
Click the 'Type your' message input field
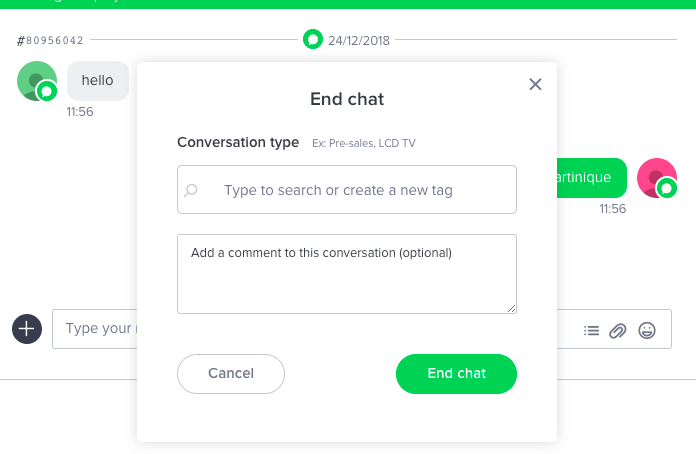coord(95,329)
